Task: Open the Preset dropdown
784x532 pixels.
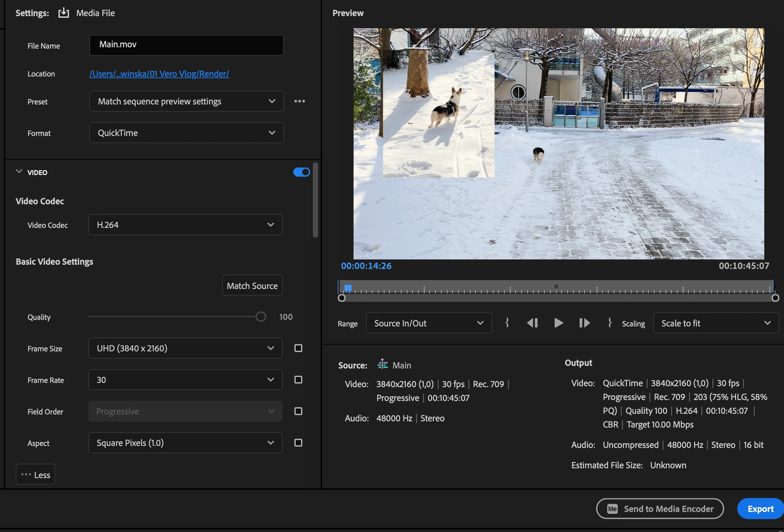Action: [x=186, y=101]
